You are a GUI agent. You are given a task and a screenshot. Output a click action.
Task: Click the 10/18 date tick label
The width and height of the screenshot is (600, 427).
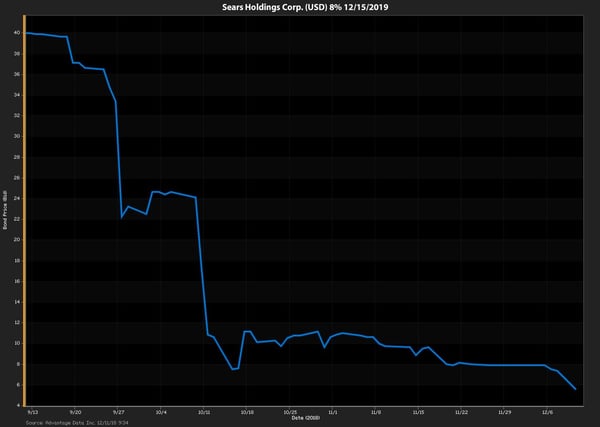click(247, 412)
